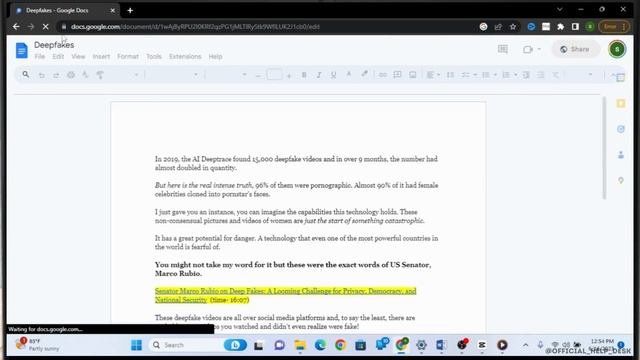The height and width of the screenshot is (360, 640).
Task: Click the Google account avatar
Action: [x=617, y=49]
